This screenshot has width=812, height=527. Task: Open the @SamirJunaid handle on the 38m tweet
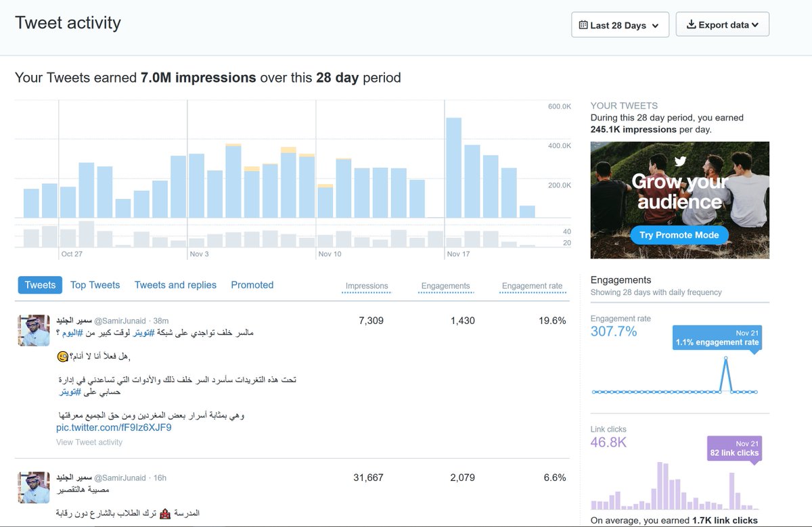coord(120,321)
